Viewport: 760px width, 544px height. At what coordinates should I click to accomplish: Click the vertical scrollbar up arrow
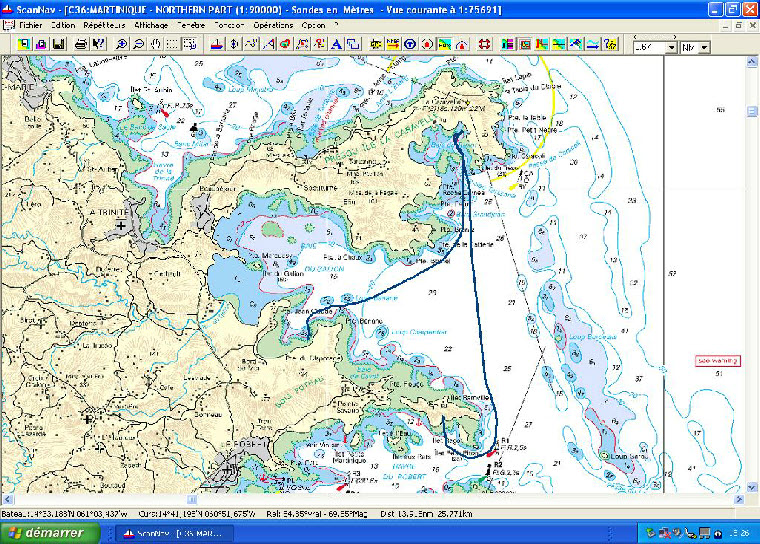(x=750, y=62)
